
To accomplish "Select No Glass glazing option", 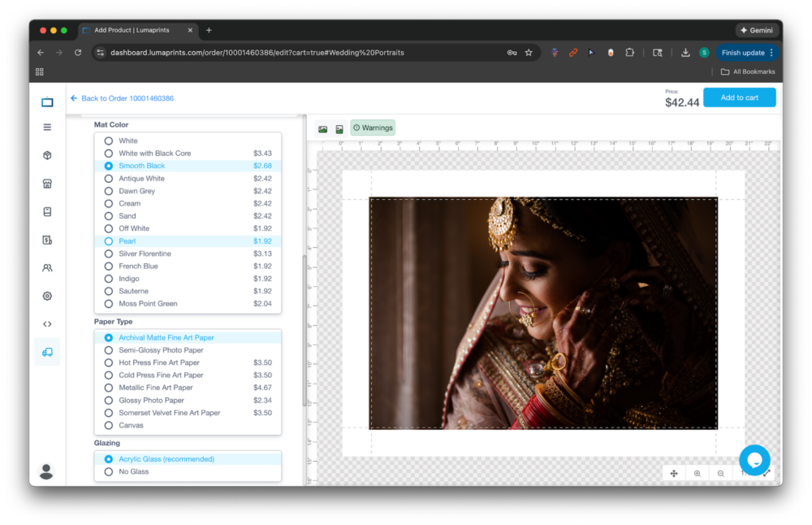I will tap(133, 471).
